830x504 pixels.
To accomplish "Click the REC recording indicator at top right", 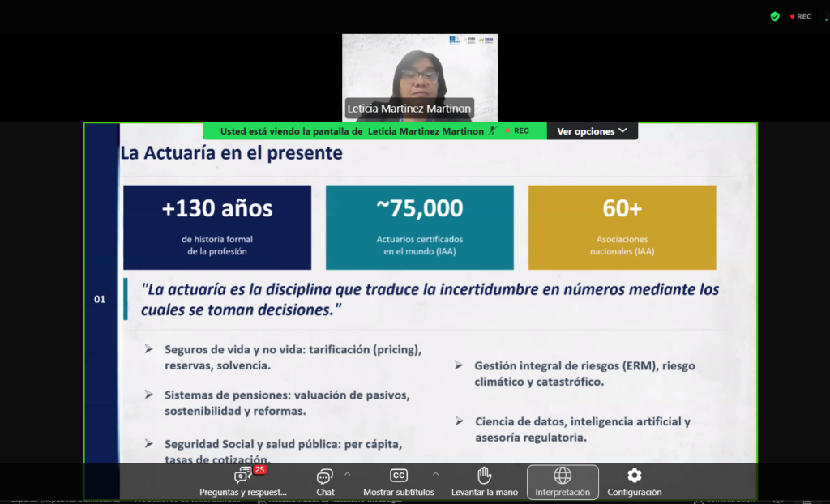I will coord(801,16).
